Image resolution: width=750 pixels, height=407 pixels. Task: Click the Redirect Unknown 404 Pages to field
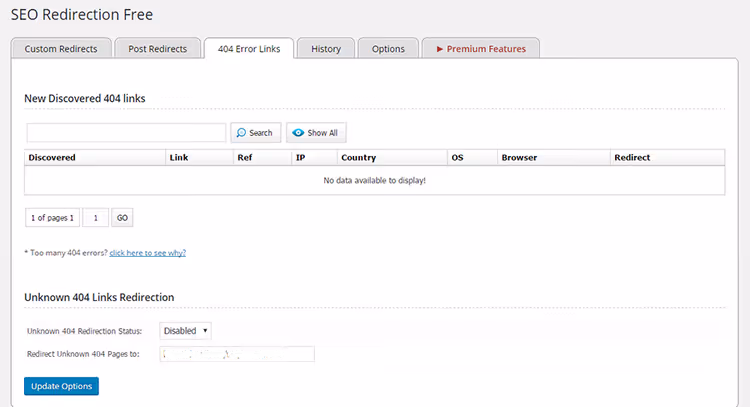pyautogui.click(x=237, y=354)
